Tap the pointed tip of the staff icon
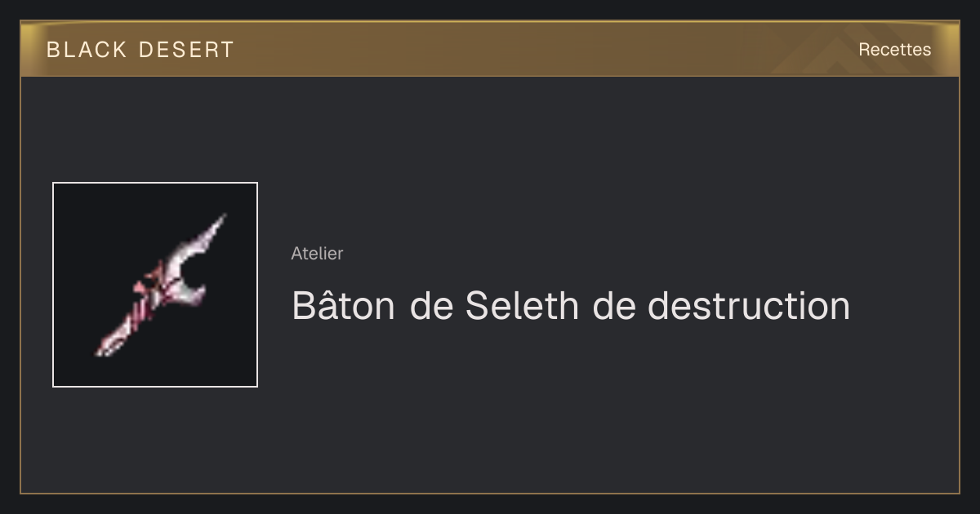This screenshot has width=980, height=514. (219, 224)
